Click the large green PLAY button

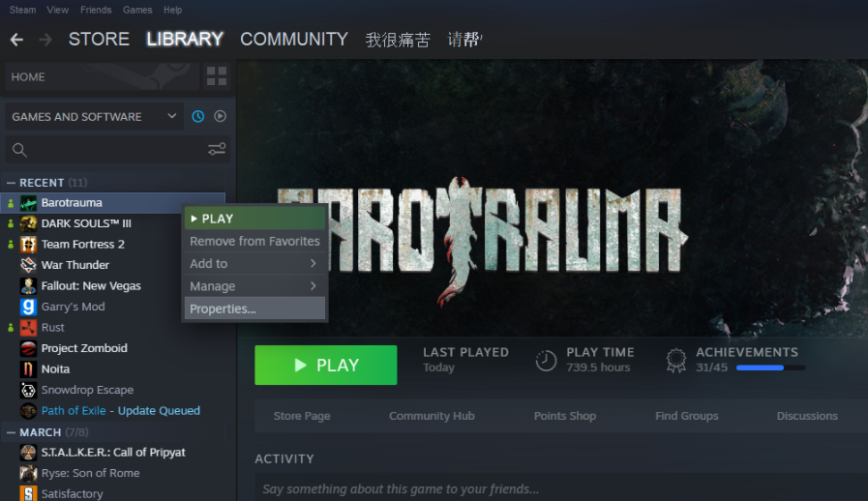[325, 365]
